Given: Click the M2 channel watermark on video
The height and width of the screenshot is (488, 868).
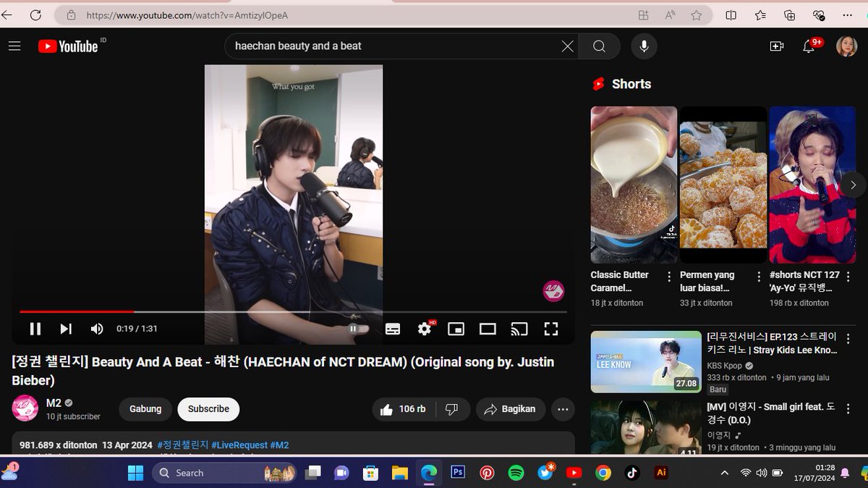Looking at the screenshot, I should [553, 291].
